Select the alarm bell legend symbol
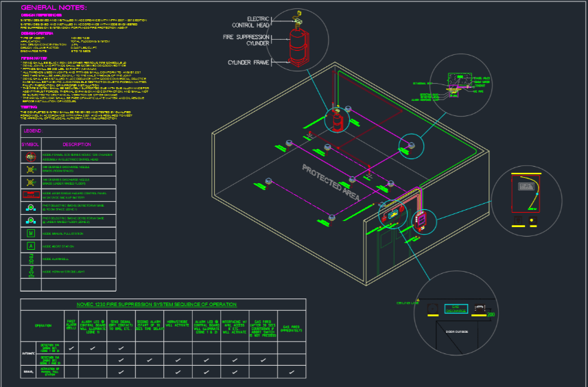Viewport: 588px width, 387px height. (31, 259)
